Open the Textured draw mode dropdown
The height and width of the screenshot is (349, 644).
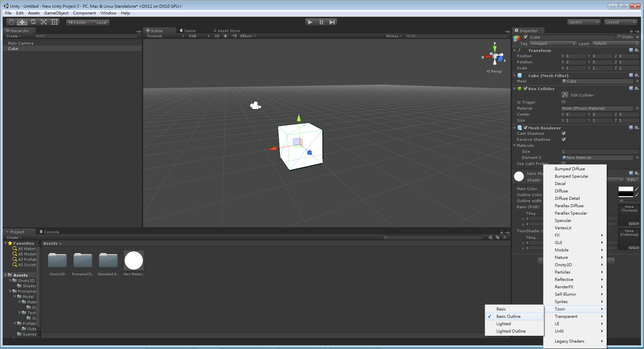point(165,36)
